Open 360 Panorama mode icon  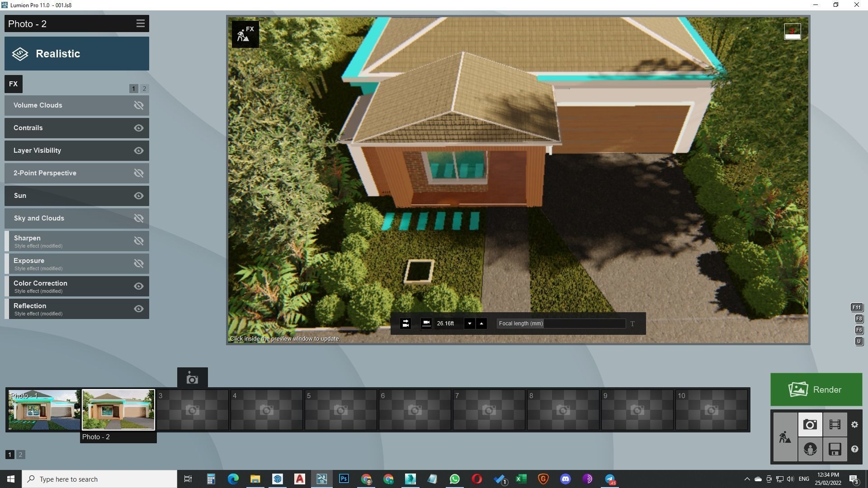tap(810, 449)
